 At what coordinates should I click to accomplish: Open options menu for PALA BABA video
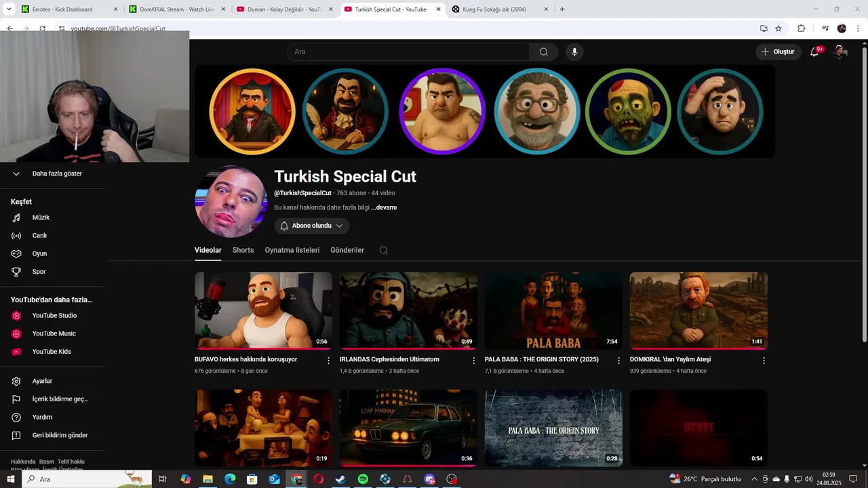pos(618,361)
